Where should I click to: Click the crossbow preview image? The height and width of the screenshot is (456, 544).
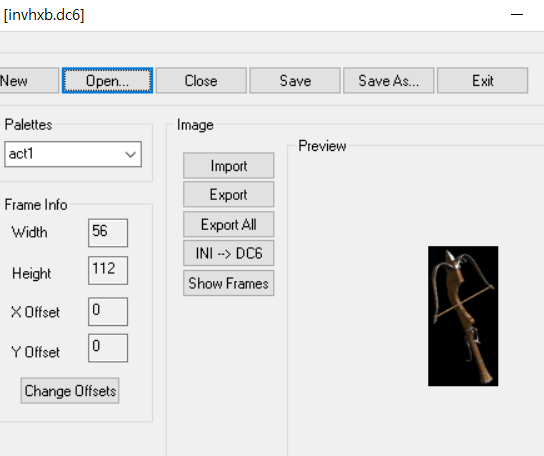463,316
